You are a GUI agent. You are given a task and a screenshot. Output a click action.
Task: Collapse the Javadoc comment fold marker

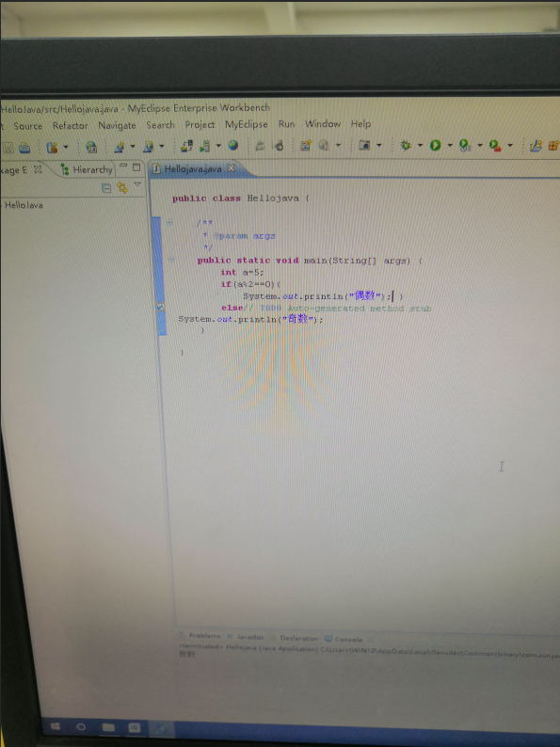169,222
